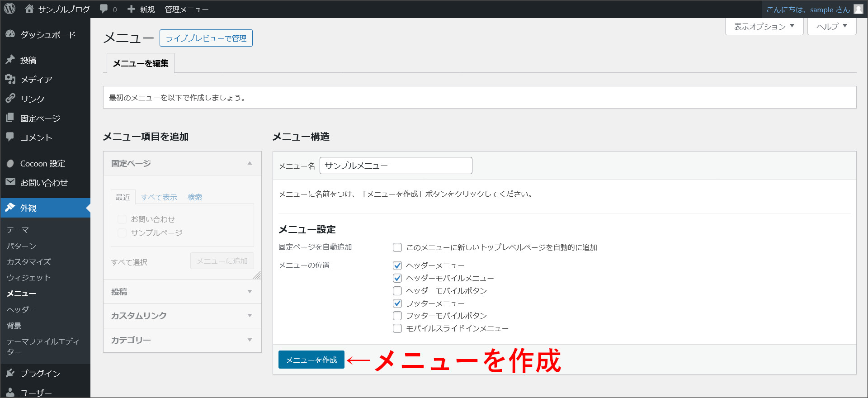
Task: Click the home icon for サンプルブログ
Action: click(x=29, y=9)
